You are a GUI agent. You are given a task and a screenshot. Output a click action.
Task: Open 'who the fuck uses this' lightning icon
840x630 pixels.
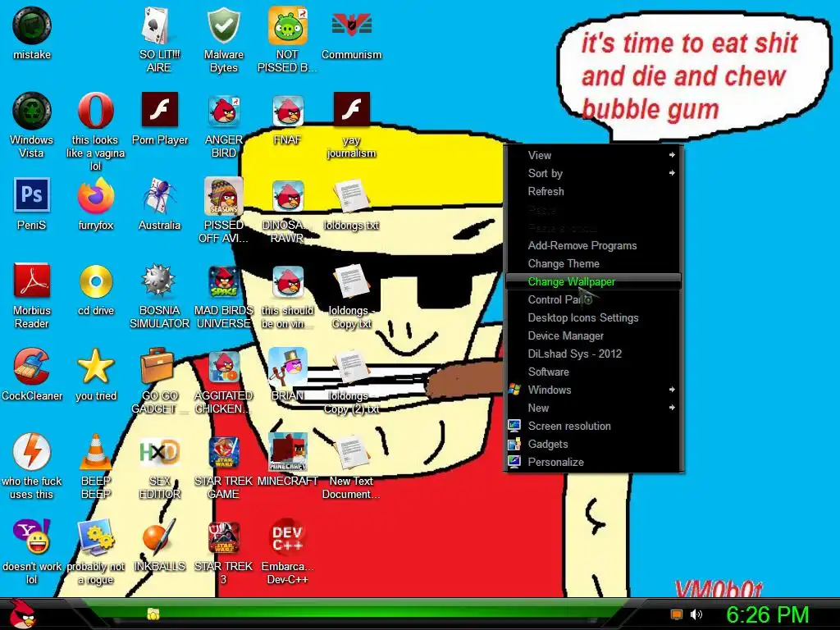click(32, 452)
